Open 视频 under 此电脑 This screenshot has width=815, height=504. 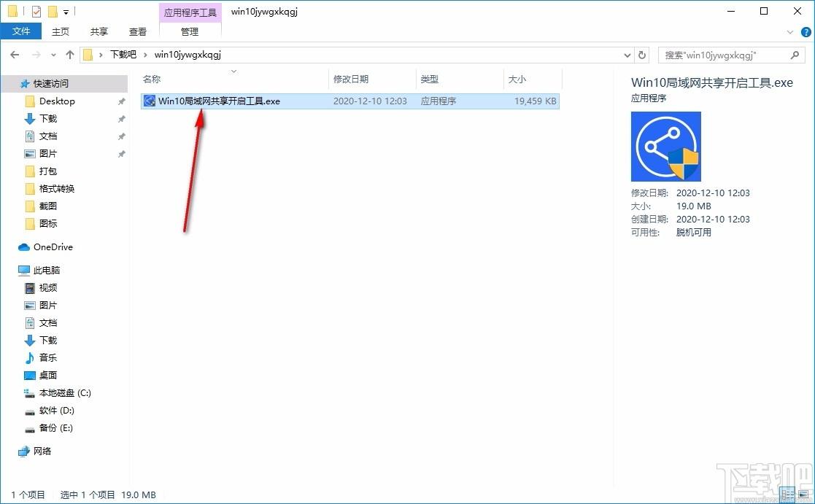(48, 288)
